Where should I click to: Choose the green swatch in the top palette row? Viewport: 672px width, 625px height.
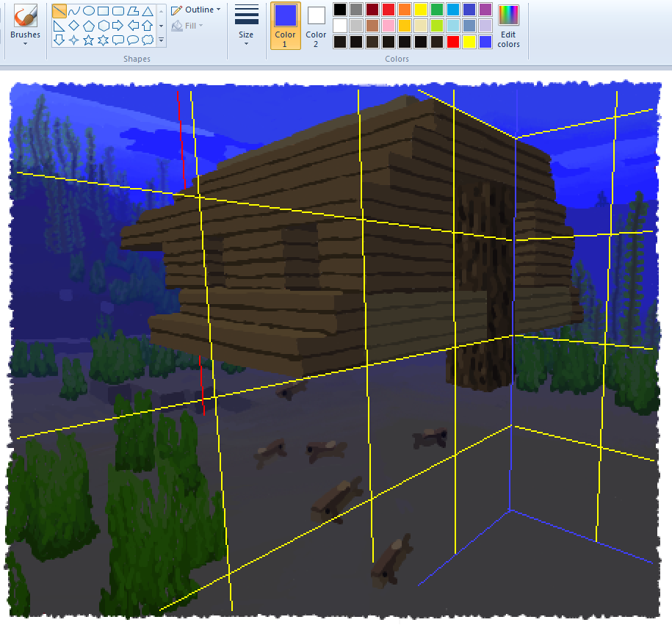coord(436,10)
